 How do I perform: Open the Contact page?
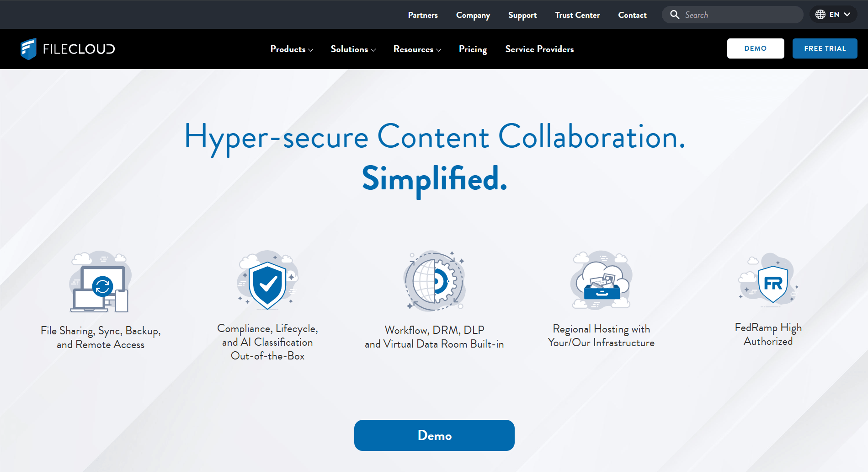coord(632,15)
